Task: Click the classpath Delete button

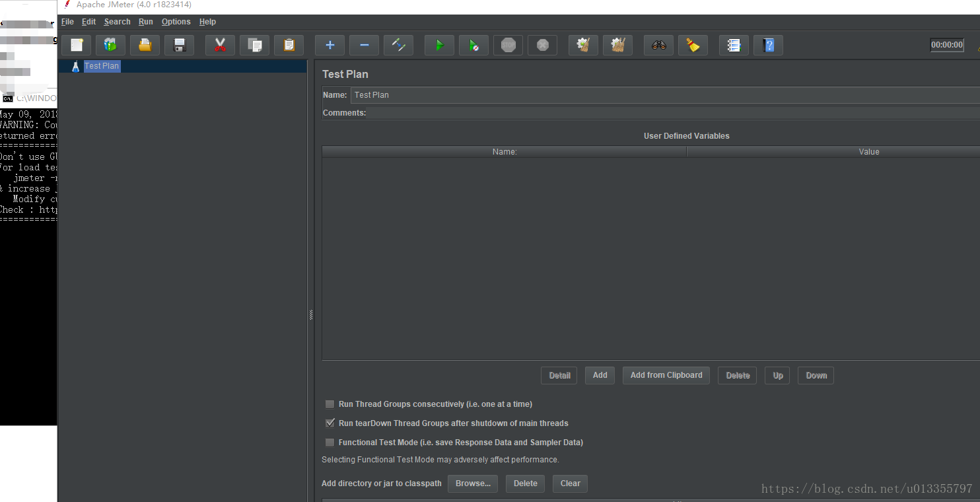Action: tap(526, 484)
